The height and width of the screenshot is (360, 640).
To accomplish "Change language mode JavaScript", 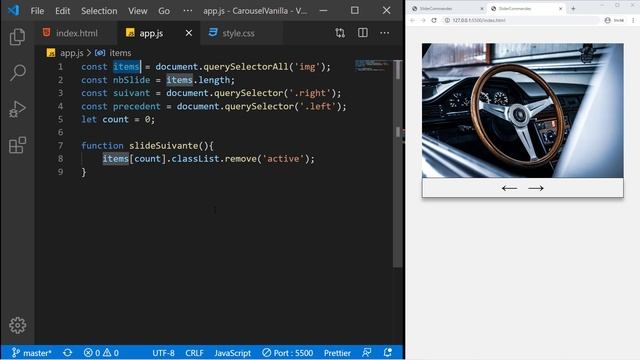I will [x=232, y=353].
